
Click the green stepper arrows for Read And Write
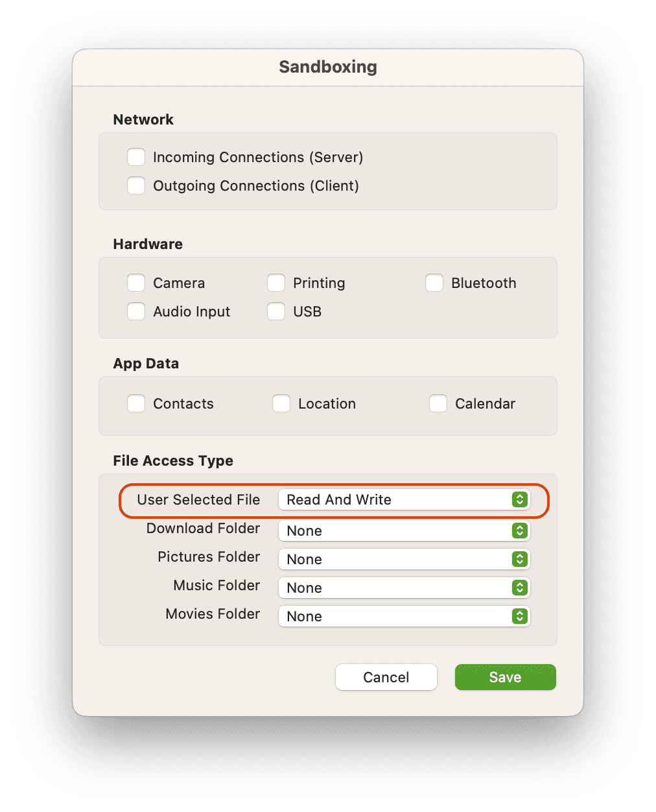coord(520,499)
